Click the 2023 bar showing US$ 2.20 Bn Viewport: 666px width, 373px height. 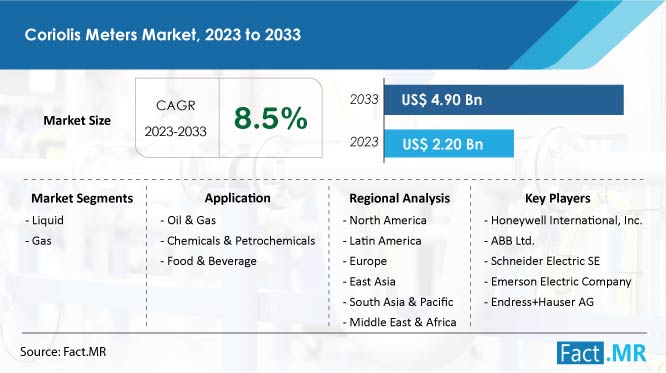[449, 144]
